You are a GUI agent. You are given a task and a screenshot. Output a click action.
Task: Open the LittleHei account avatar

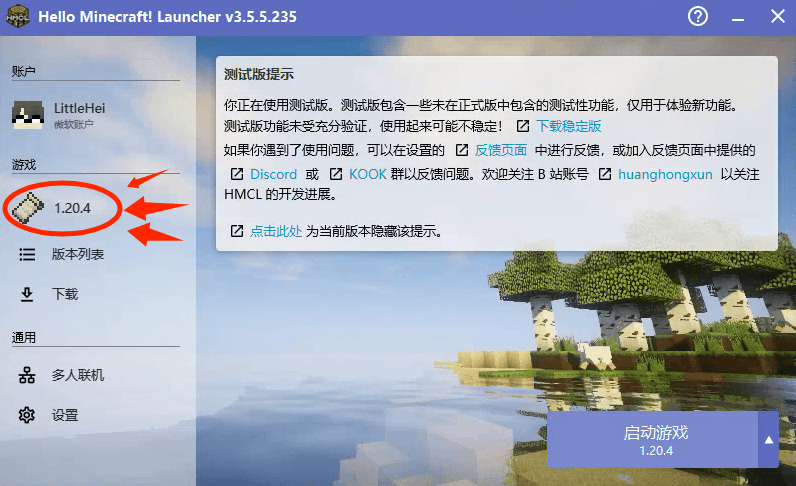27,115
